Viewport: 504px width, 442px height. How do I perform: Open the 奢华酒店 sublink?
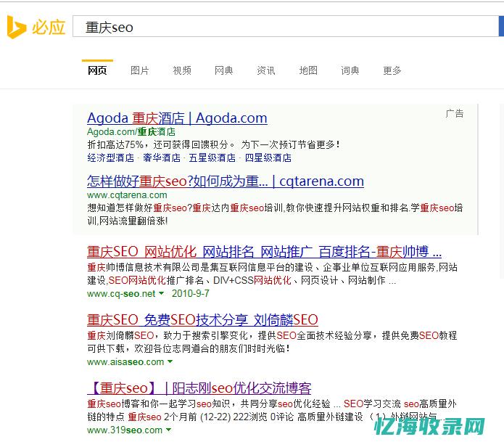click(162, 157)
